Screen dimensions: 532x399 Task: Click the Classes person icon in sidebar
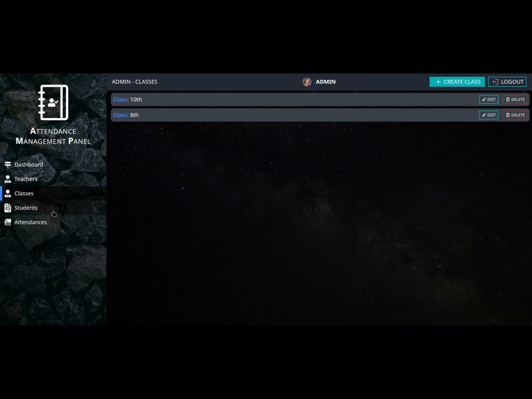click(8, 194)
